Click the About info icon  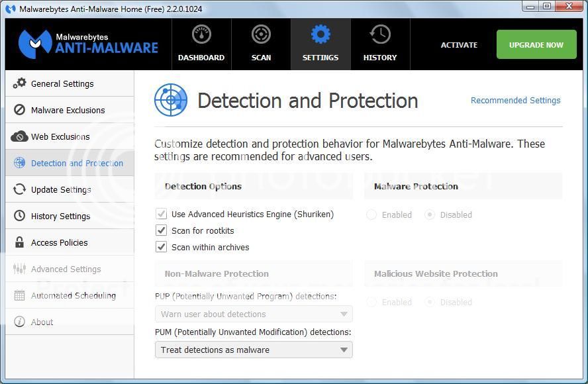(20, 322)
